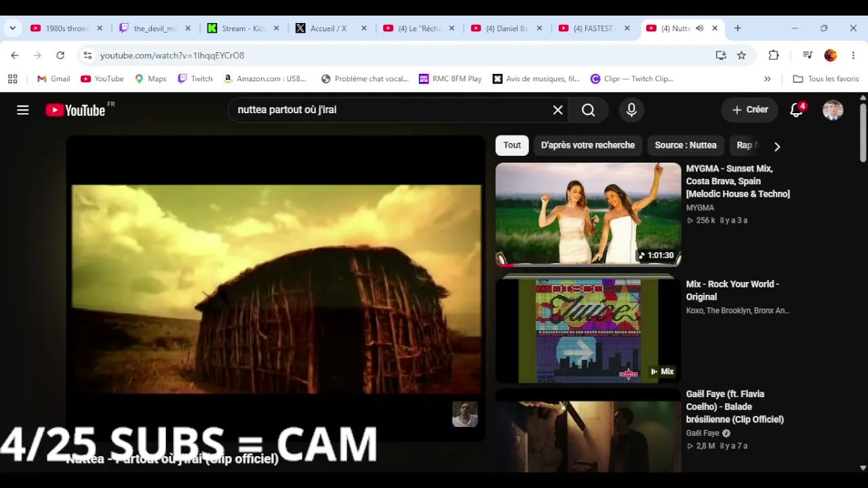Open the Rock Your World mix thumbnail
The width and height of the screenshot is (868, 488).
[588, 330]
